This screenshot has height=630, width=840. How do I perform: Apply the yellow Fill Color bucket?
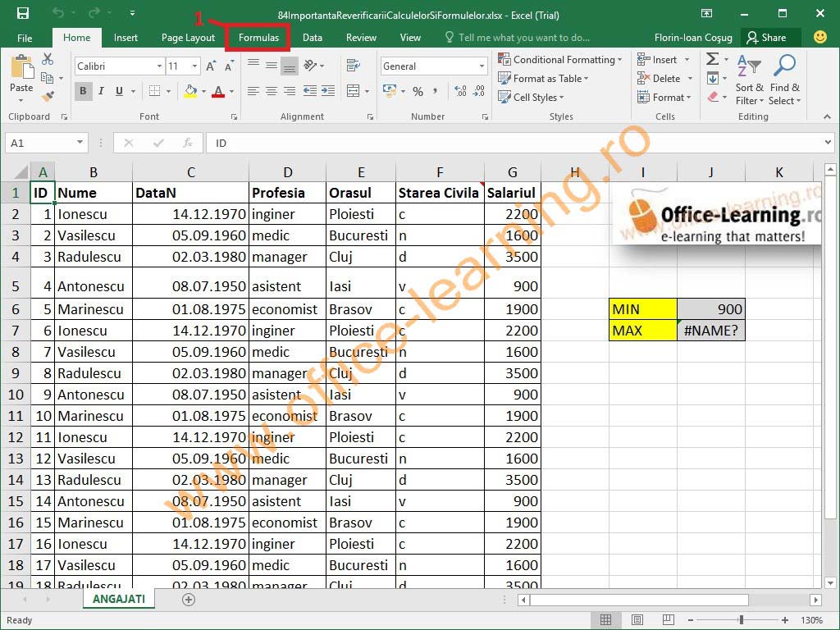tap(190, 91)
